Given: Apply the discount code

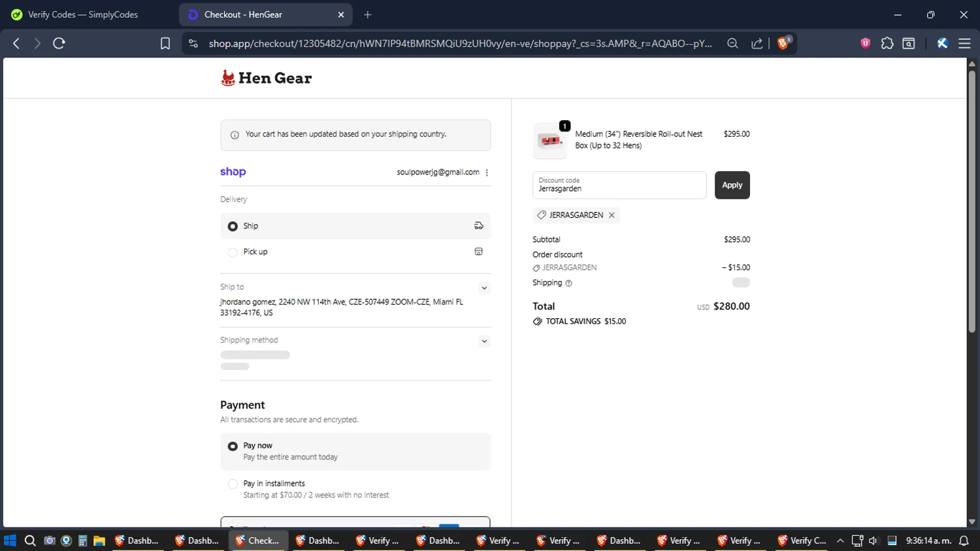Looking at the screenshot, I should [732, 185].
